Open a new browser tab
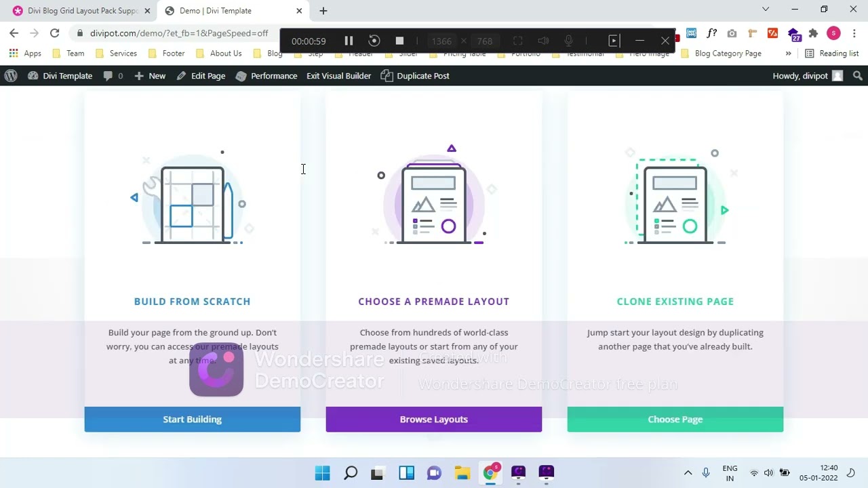The width and height of the screenshot is (868, 488). [323, 11]
